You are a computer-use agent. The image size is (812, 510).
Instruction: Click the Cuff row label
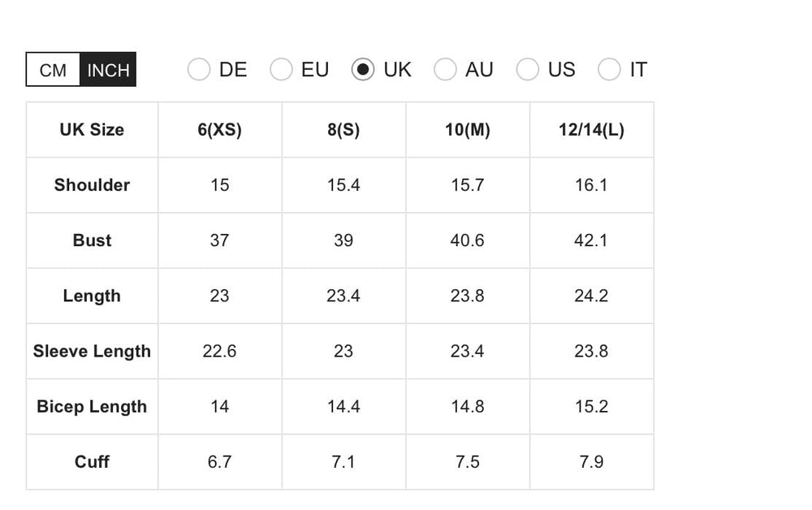point(92,461)
